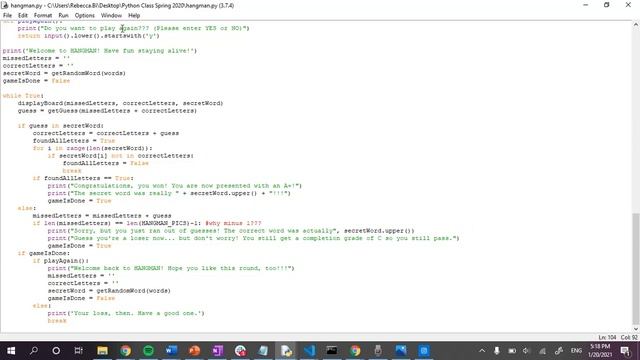Open the Edit menu
The height and width of the screenshot is (360, 640).
[x=23, y=16]
